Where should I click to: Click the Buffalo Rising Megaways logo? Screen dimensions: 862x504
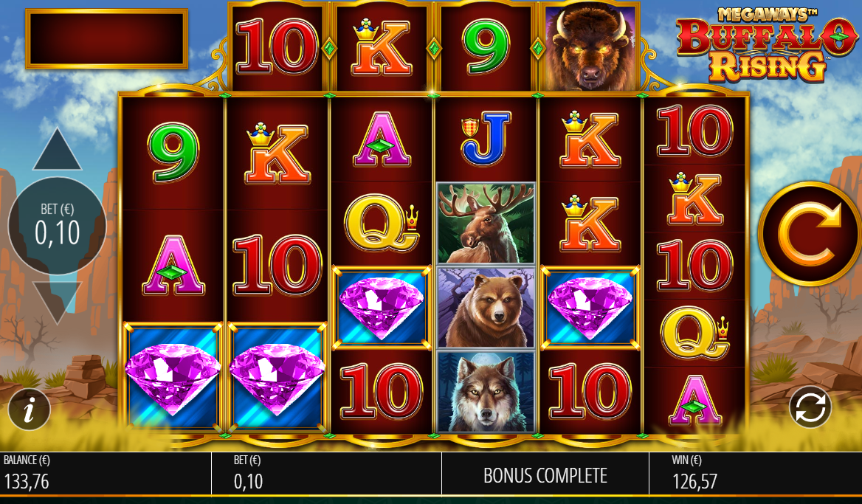point(766,44)
